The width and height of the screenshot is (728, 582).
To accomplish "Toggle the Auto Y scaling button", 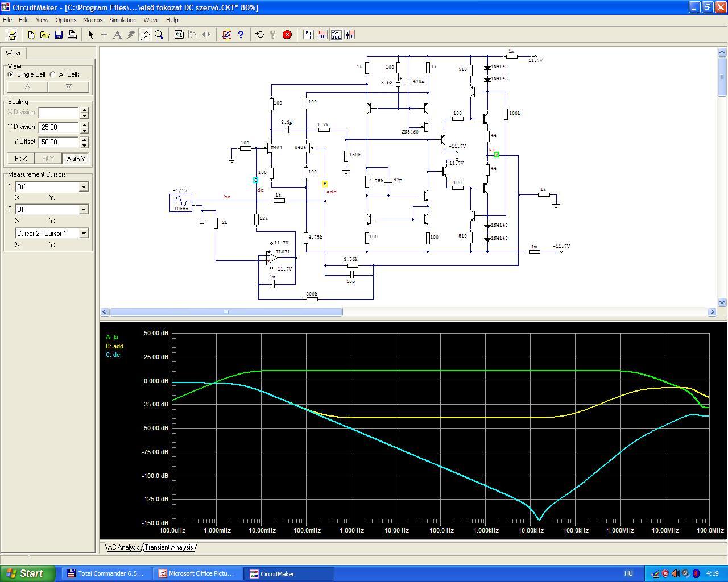I will pos(76,159).
